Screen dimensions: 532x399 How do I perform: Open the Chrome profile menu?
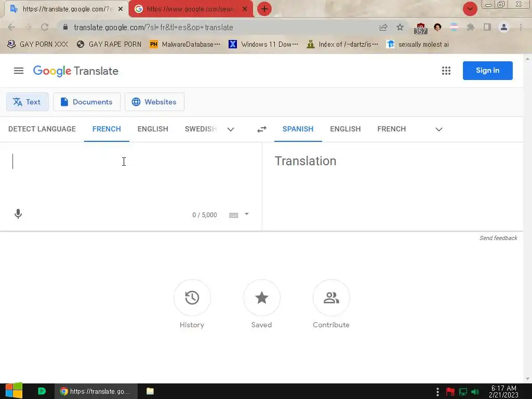504,27
